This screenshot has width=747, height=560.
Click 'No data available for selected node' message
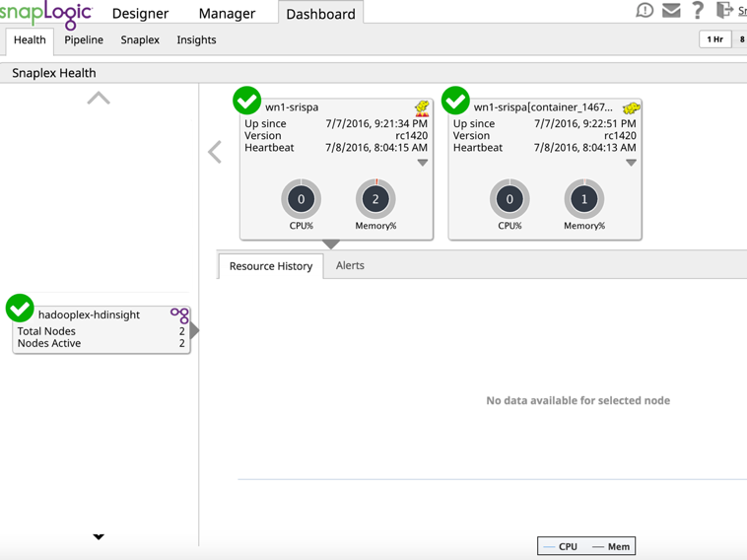[577, 401]
